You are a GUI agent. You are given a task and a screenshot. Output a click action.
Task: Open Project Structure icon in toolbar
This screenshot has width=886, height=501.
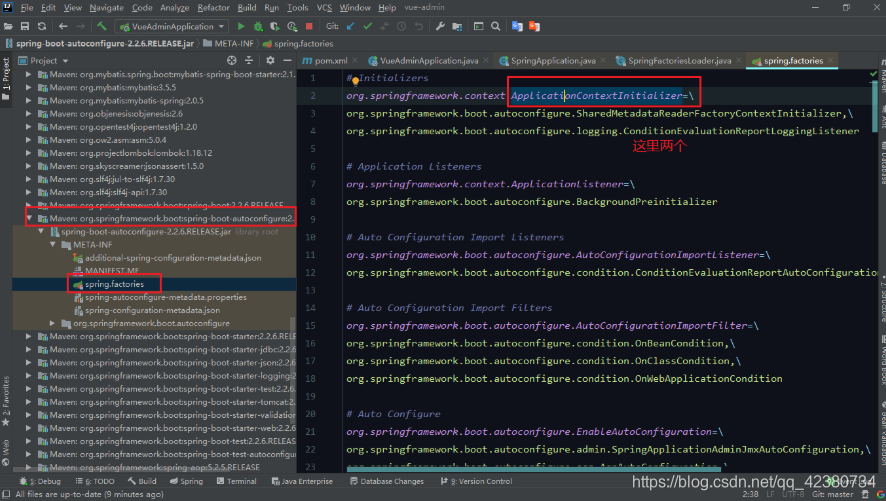(457, 27)
